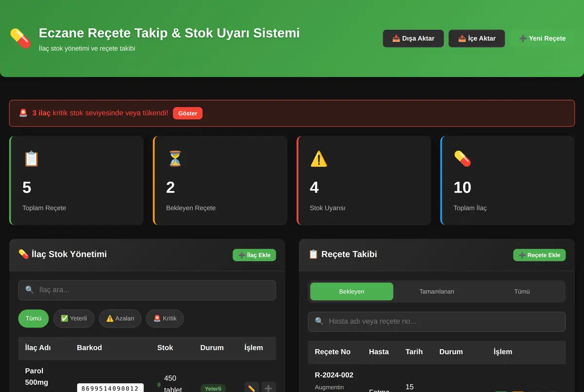Viewport: 584px width, 392px height.
Task: Add a prescription with Reçete Ekle button
Action: coord(539,255)
